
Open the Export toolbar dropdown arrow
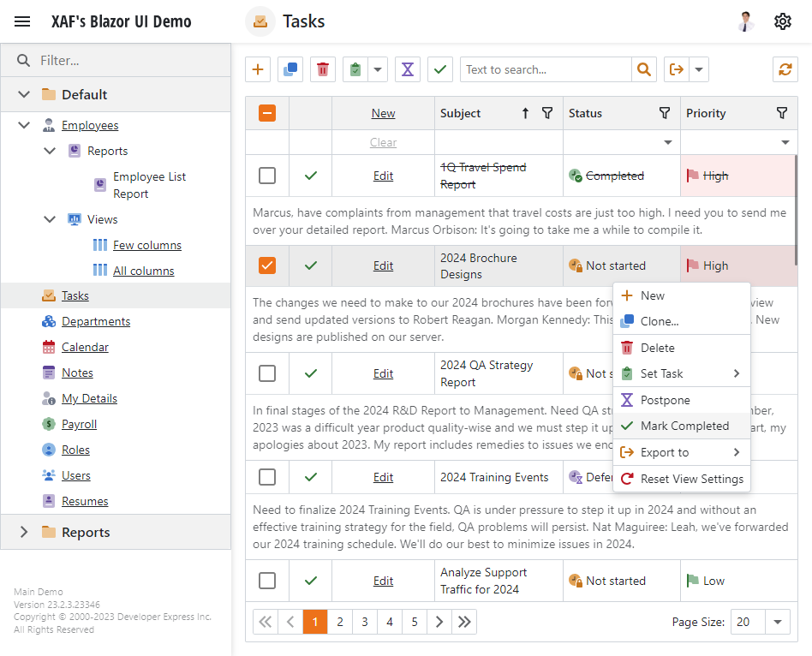point(699,69)
